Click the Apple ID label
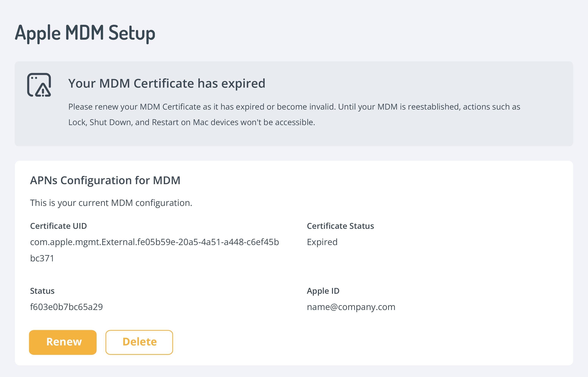The width and height of the screenshot is (588, 377). coord(323,291)
